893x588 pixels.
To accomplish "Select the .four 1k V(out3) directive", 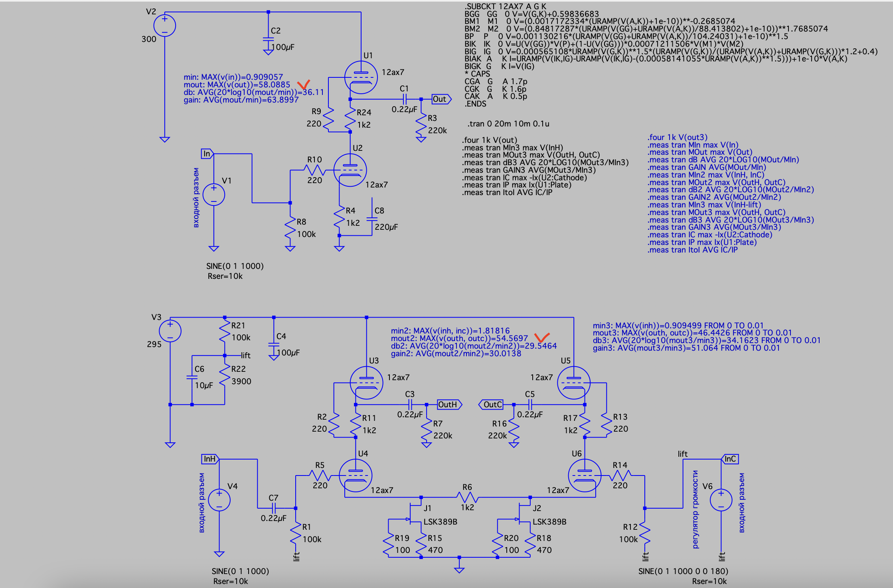I will pyautogui.click(x=677, y=137).
